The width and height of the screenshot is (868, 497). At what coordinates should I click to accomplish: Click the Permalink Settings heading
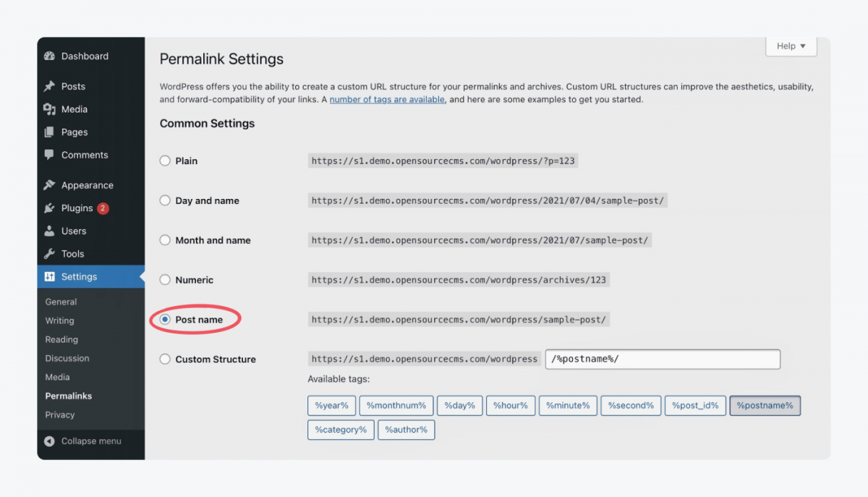click(x=221, y=59)
